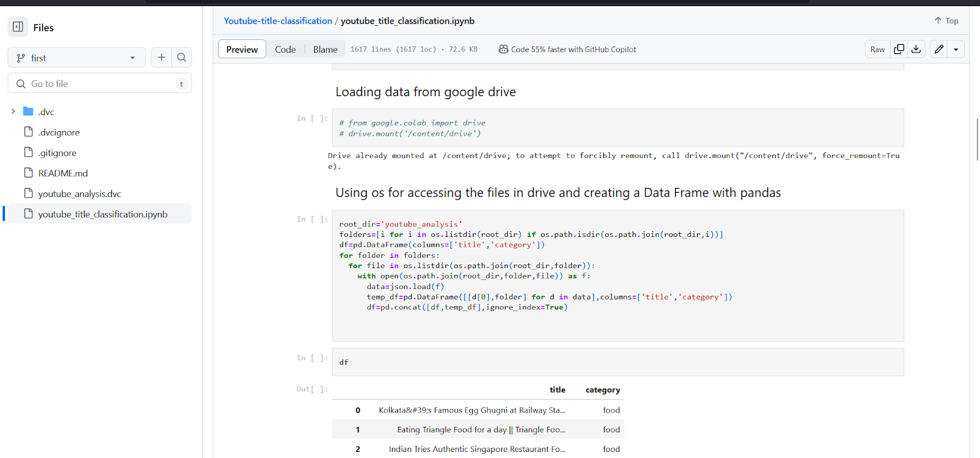Switch to the Blame tab
The width and height of the screenshot is (980, 458).
(x=325, y=49)
